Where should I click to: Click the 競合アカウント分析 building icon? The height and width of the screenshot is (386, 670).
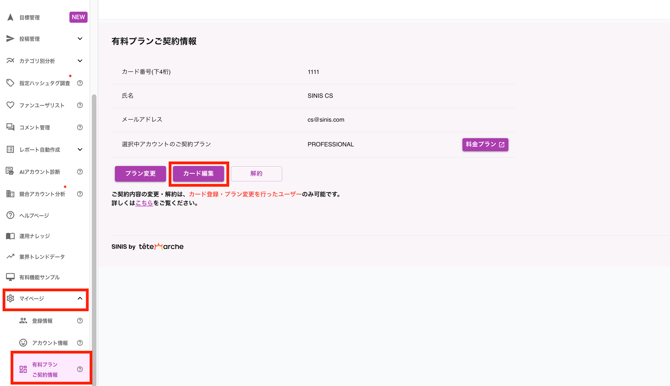coord(10,194)
